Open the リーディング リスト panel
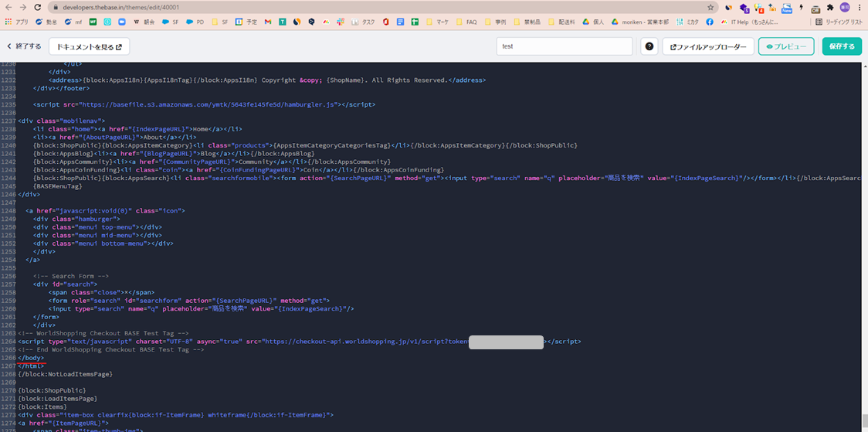 click(x=839, y=22)
